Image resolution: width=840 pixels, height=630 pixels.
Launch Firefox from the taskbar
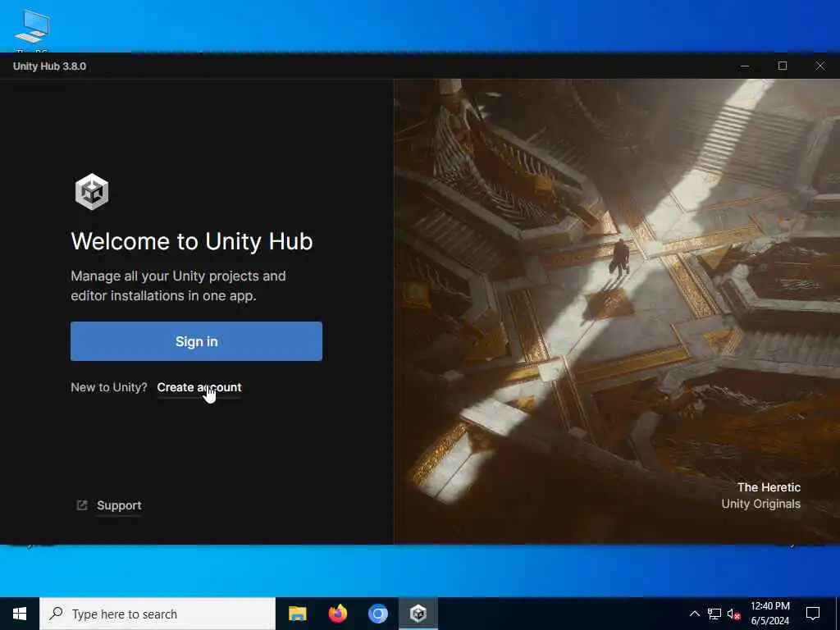[337, 614]
